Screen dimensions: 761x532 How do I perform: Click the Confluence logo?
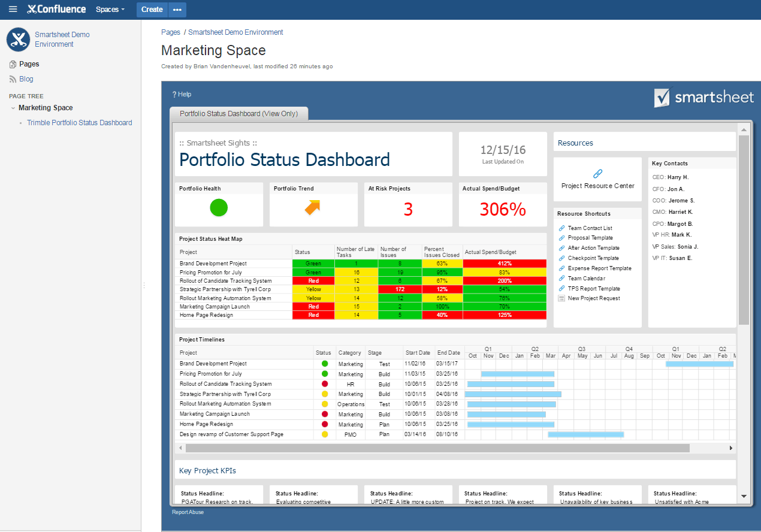[x=56, y=9]
